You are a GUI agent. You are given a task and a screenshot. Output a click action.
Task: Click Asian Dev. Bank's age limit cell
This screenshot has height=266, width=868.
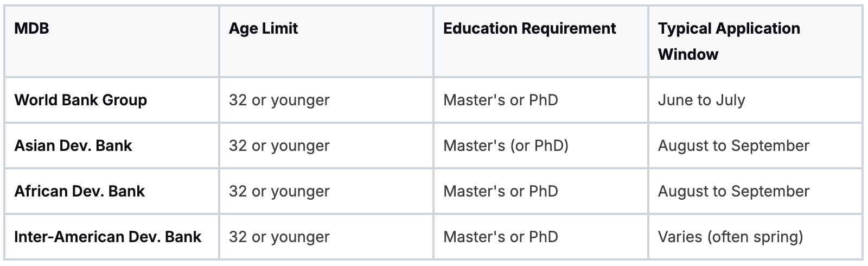[x=326, y=145]
